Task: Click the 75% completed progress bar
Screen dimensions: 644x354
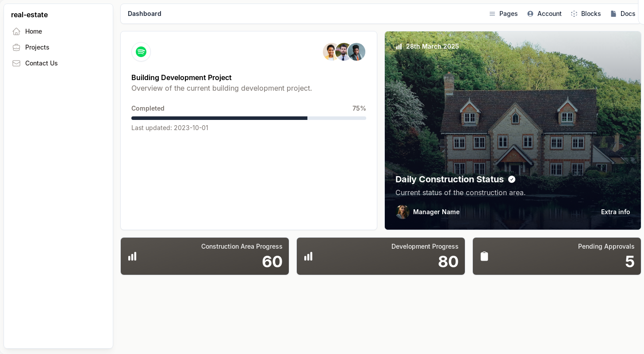Action: point(249,118)
